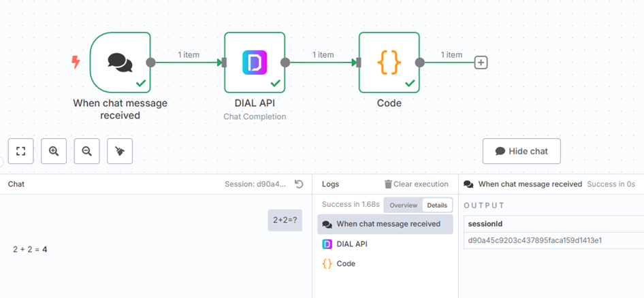
Task: Click the Hide chat button
Action: pyautogui.click(x=521, y=151)
